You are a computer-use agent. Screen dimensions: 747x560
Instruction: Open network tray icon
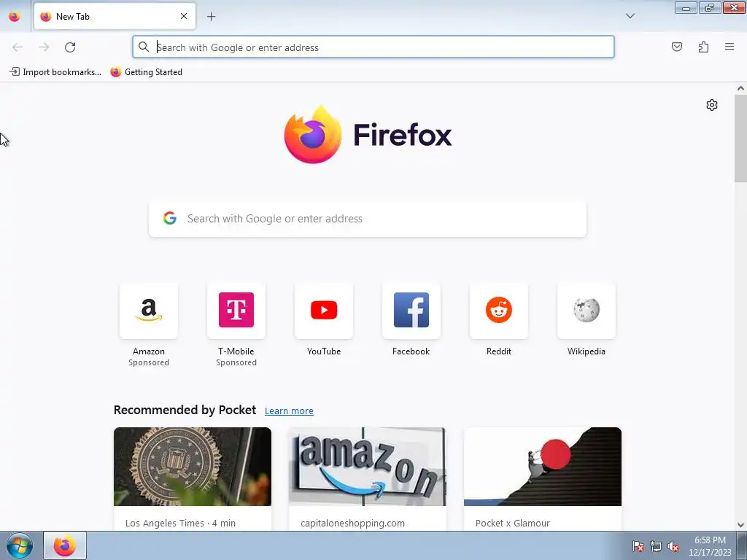656,546
